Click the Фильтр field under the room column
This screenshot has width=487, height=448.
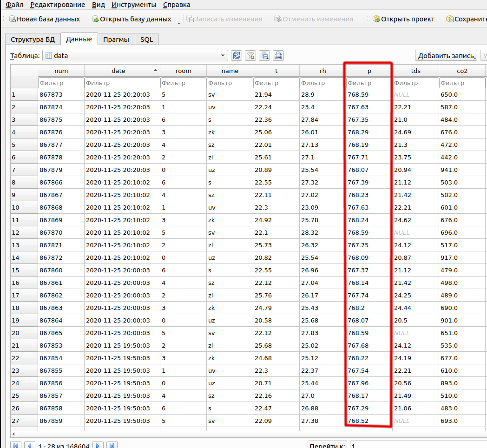pyautogui.click(x=183, y=83)
